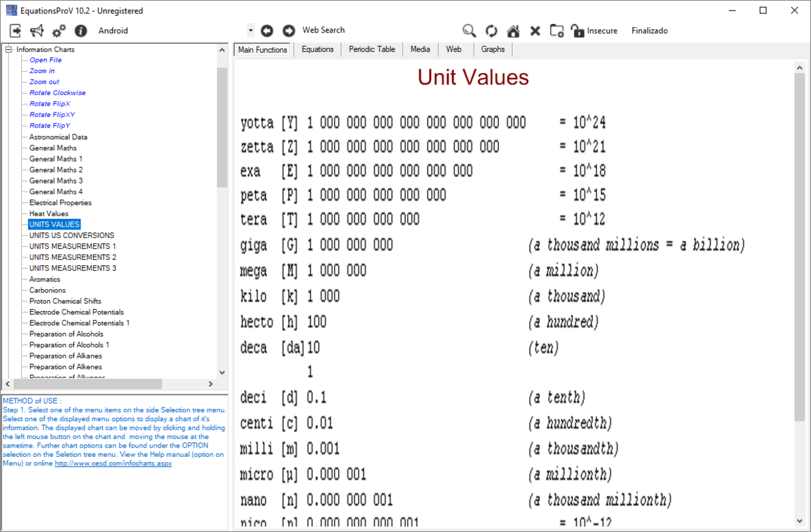Refresh the page using the reload icon
Viewport: 811px width, 532px height.
click(x=492, y=31)
